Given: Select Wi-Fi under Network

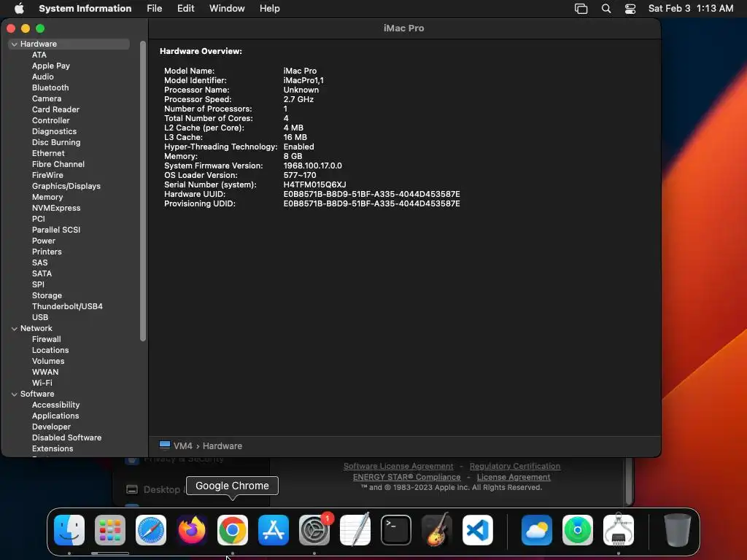Looking at the screenshot, I should 42,384.
